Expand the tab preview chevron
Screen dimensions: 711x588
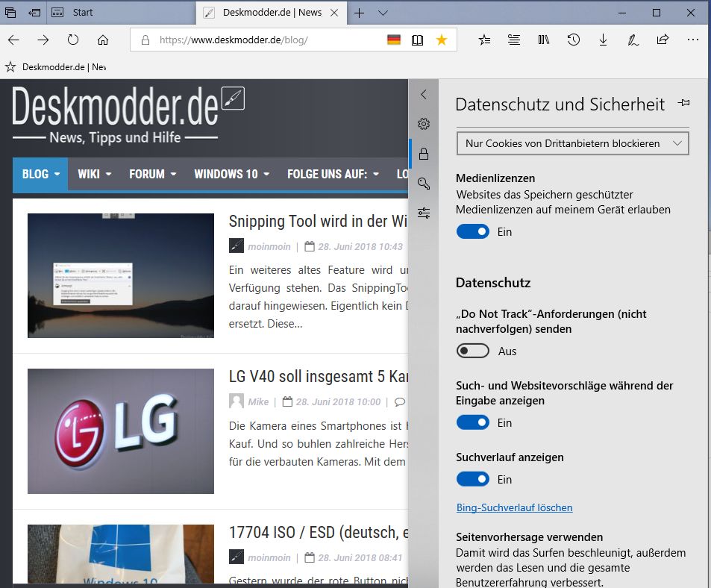click(x=383, y=13)
